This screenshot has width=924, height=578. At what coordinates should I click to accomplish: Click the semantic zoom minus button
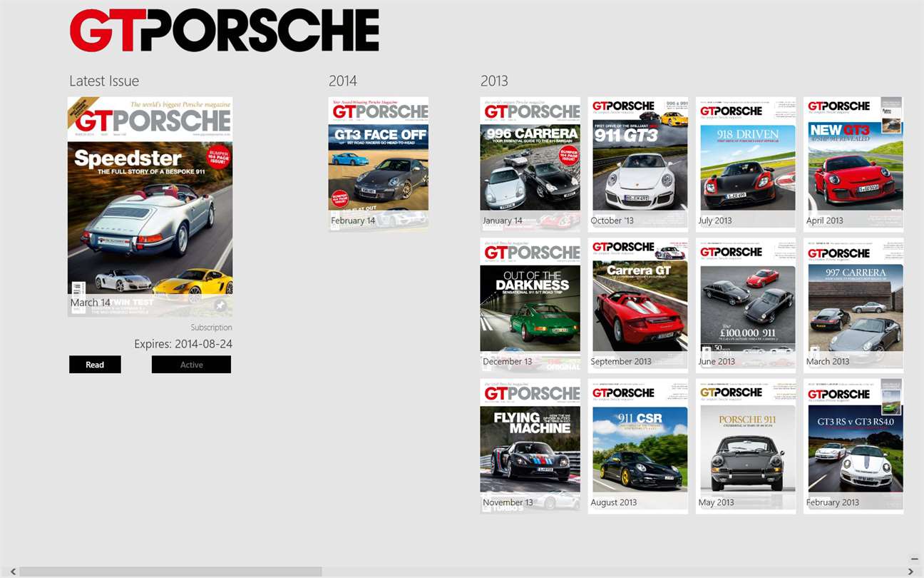pyautogui.click(x=915, y=559)
